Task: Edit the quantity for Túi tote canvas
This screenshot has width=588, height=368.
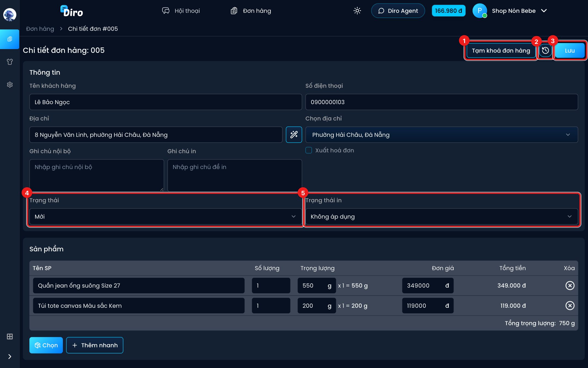Action: tap(271, 306)
